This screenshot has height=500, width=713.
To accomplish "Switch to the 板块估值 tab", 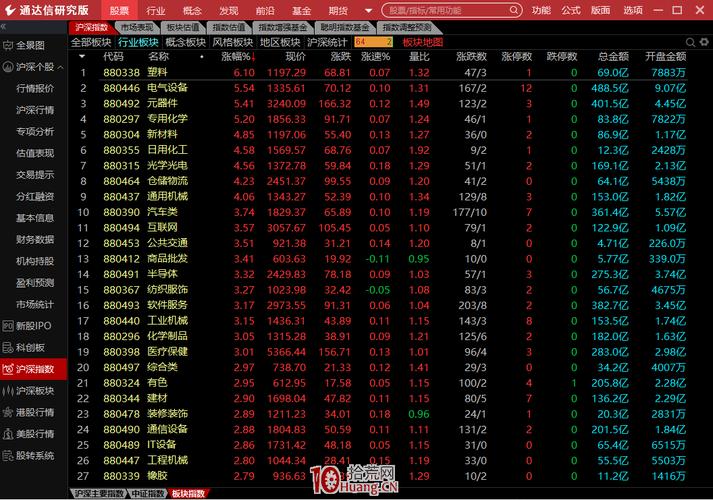I will 184,28.
